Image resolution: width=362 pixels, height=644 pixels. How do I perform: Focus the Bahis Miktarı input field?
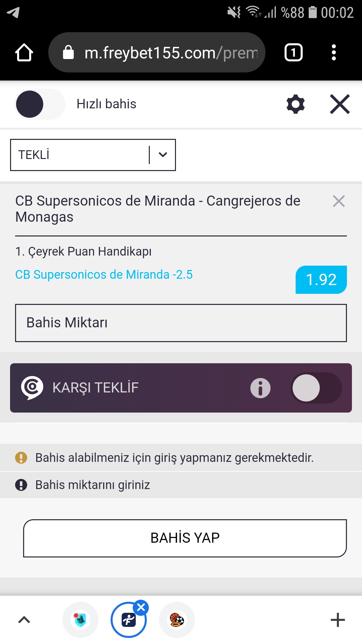coord(181,323)
